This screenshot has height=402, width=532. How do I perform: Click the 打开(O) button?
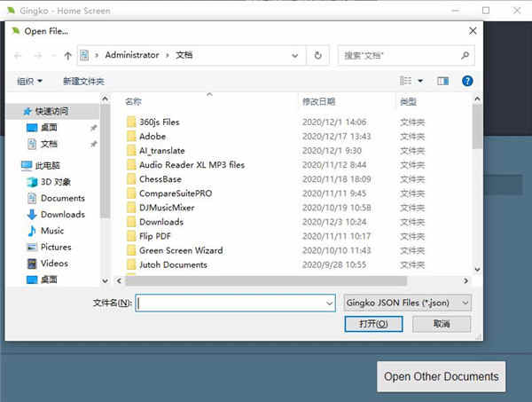click(x=373, y=324)
